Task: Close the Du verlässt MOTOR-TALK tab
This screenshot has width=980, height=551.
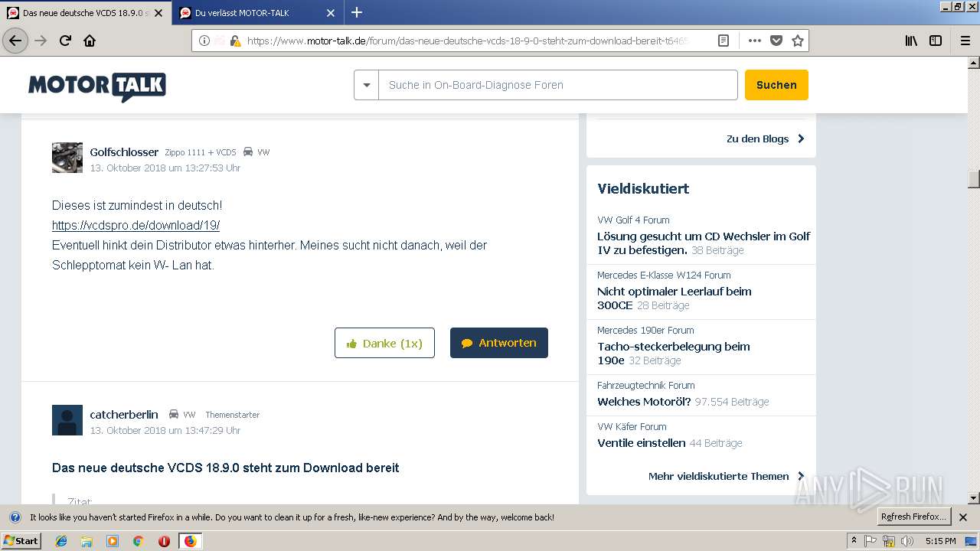Action: coord(331,13)
